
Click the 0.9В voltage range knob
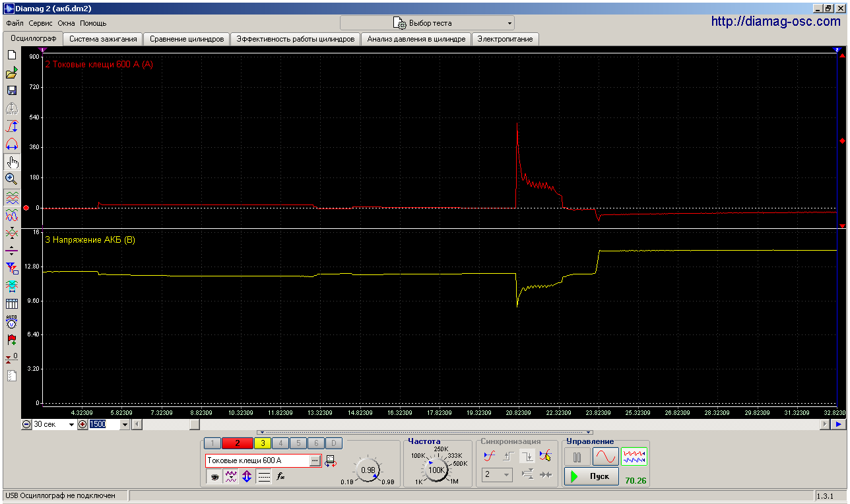(368, 470)
